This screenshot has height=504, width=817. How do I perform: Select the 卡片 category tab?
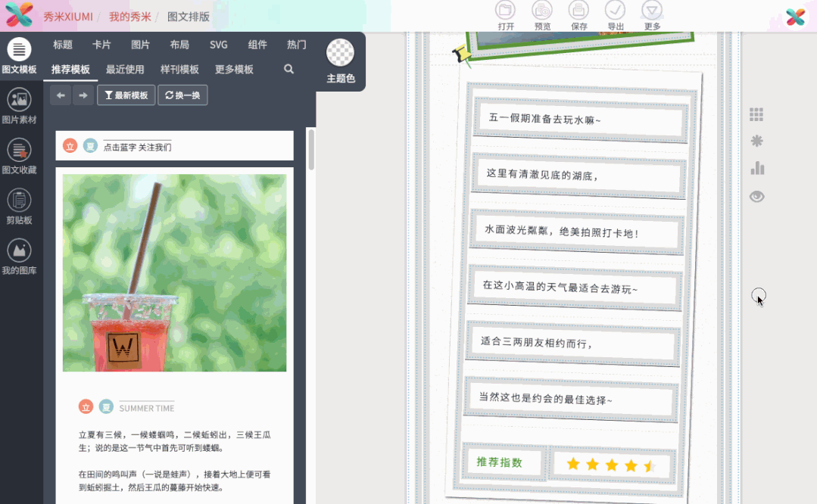point(101,45)
